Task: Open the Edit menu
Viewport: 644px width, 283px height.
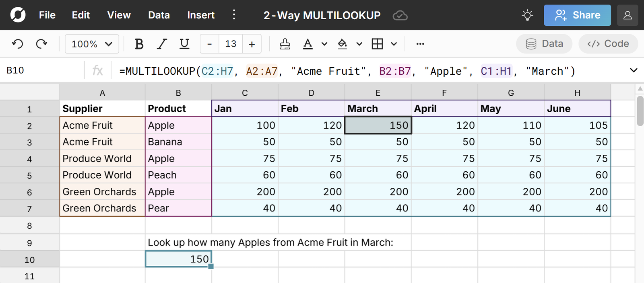Action: (80, 15)
